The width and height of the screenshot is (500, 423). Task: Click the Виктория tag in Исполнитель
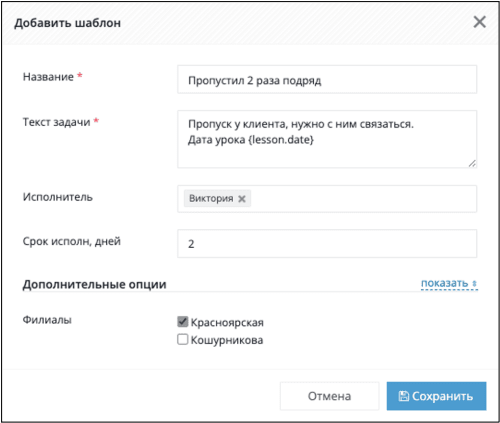[211, 198]
